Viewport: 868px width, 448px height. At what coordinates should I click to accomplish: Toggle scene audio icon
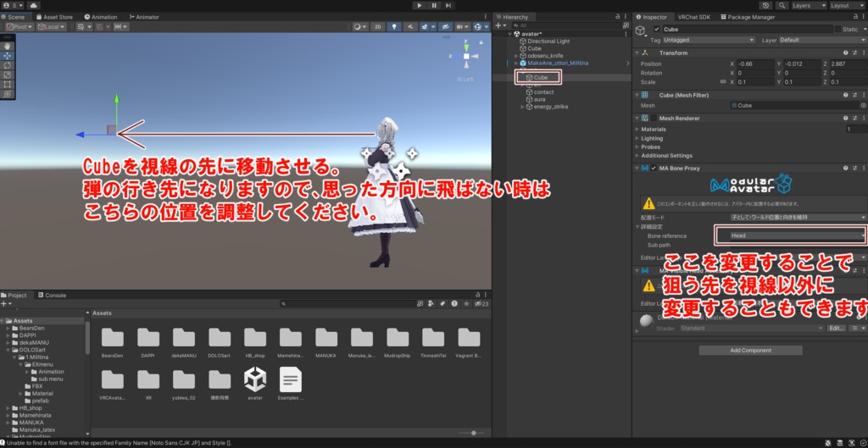click(410, 26)
